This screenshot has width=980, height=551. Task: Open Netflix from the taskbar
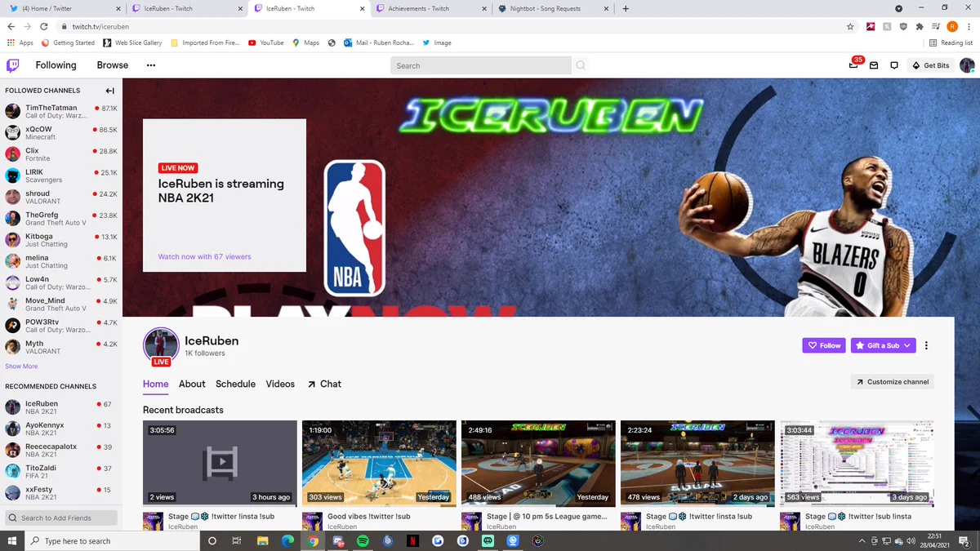tap(413, 541)
